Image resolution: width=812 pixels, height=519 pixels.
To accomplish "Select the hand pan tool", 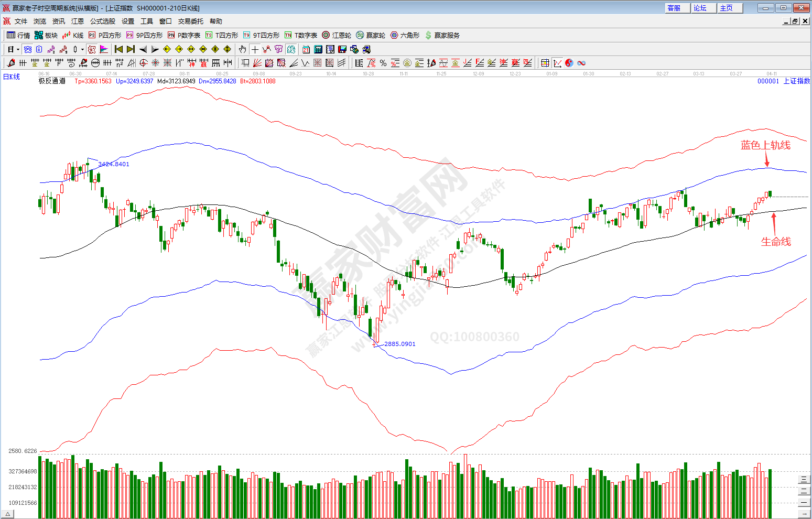I will (x=242, y=49).
